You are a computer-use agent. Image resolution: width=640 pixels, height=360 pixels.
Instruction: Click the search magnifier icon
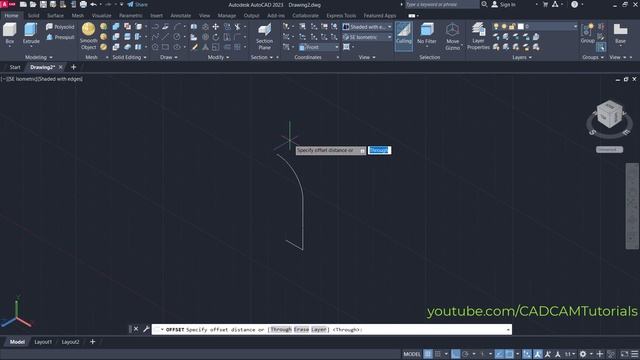click(x=484, y=4)
